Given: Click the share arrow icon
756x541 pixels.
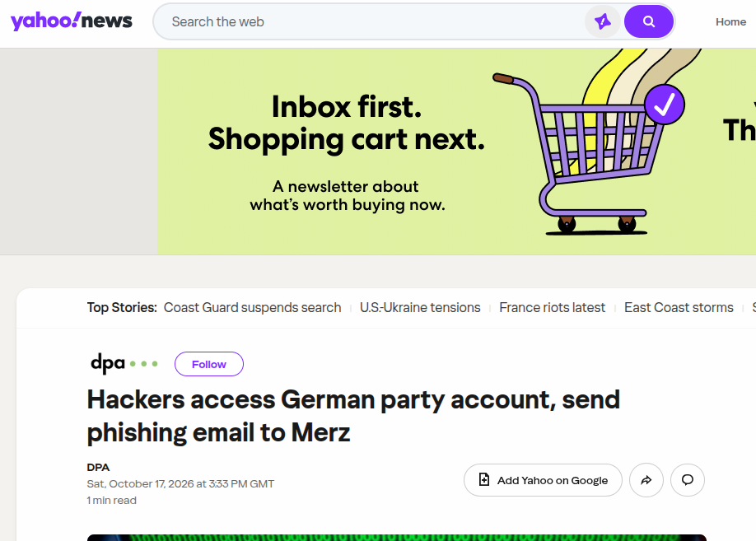Looking at the screenshot, I should (646, 480).
